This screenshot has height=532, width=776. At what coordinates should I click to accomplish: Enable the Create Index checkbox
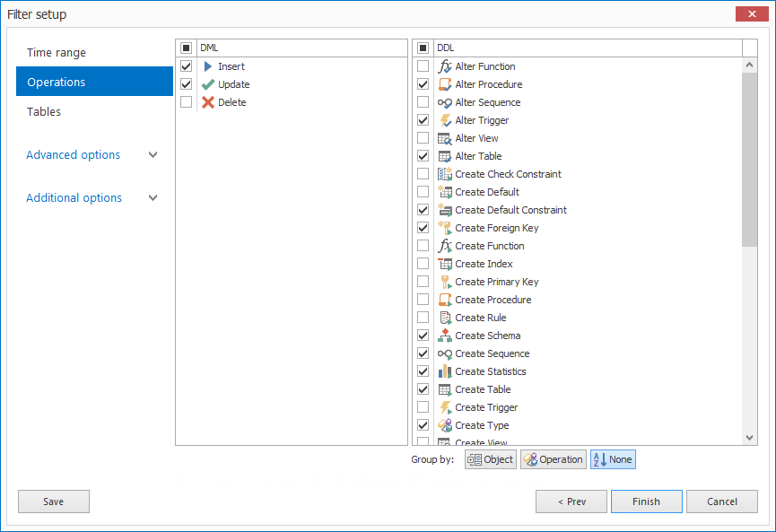coord(423,263)
